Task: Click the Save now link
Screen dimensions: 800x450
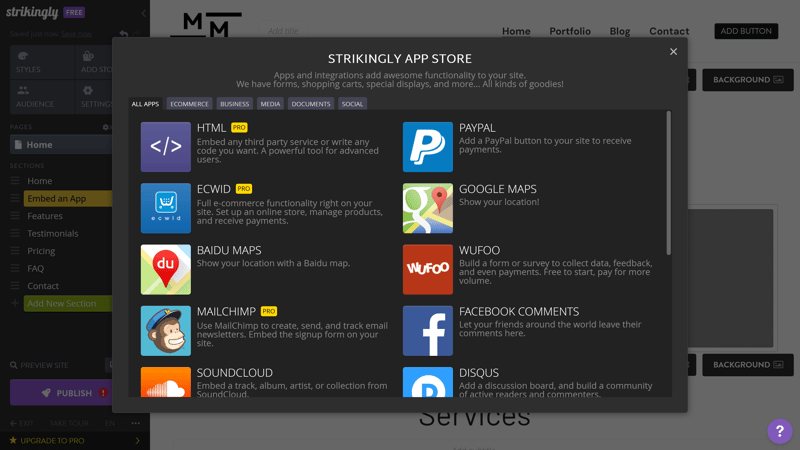Action: tap(76, 34)
